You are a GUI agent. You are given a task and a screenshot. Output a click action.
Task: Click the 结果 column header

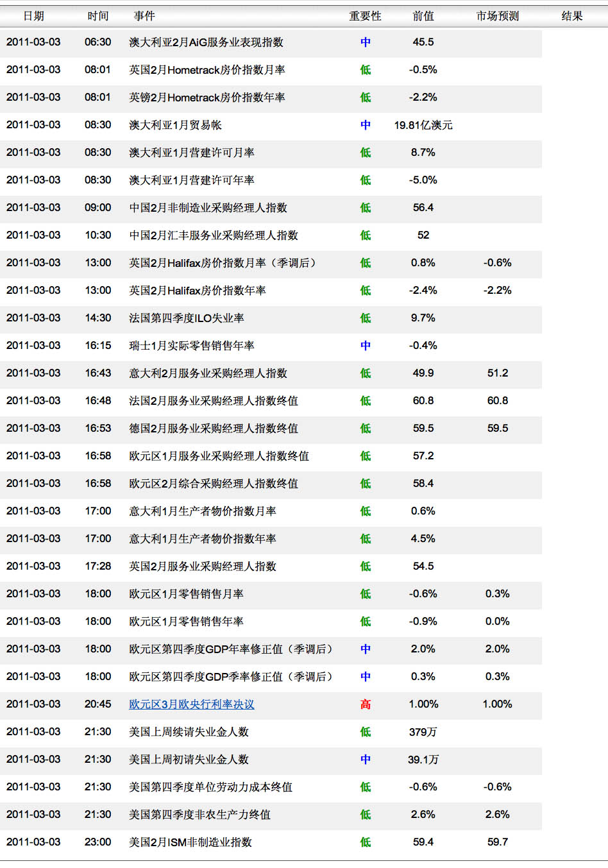(572, 16)
